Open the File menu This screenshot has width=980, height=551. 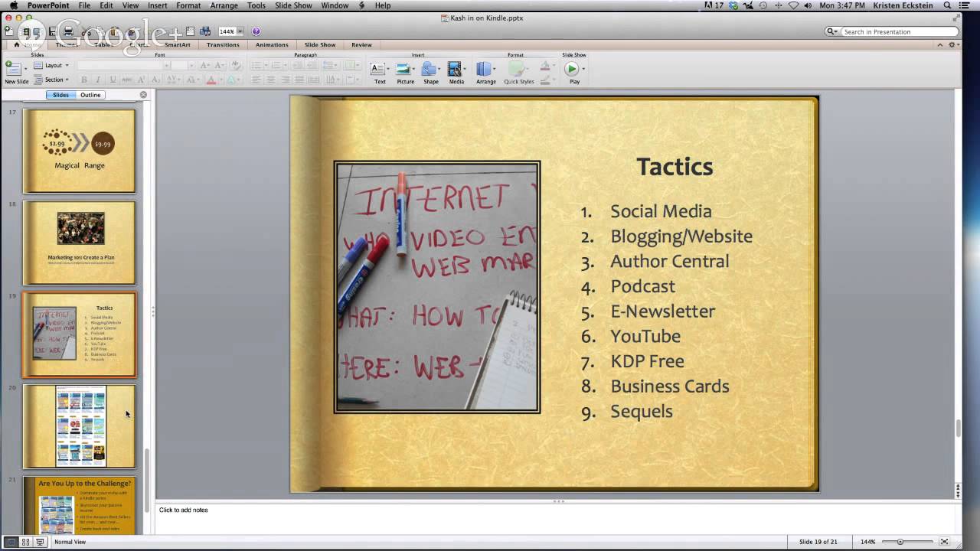pos(84,5)
